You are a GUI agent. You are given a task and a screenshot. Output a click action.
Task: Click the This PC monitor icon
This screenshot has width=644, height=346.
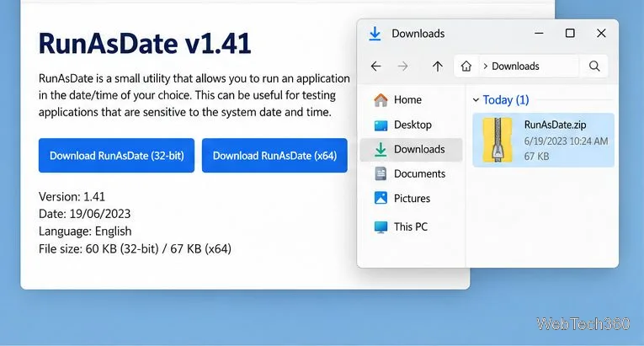381,227
